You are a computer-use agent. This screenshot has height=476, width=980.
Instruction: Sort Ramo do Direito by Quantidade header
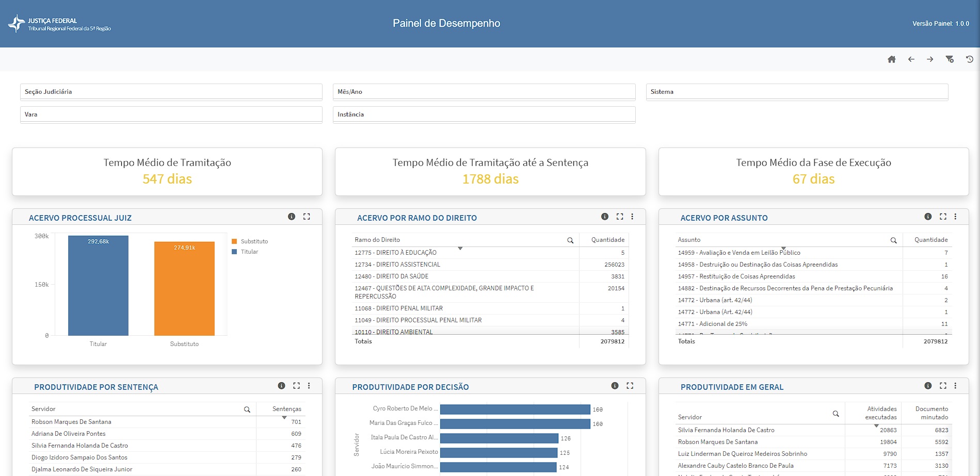click(608, 240)
